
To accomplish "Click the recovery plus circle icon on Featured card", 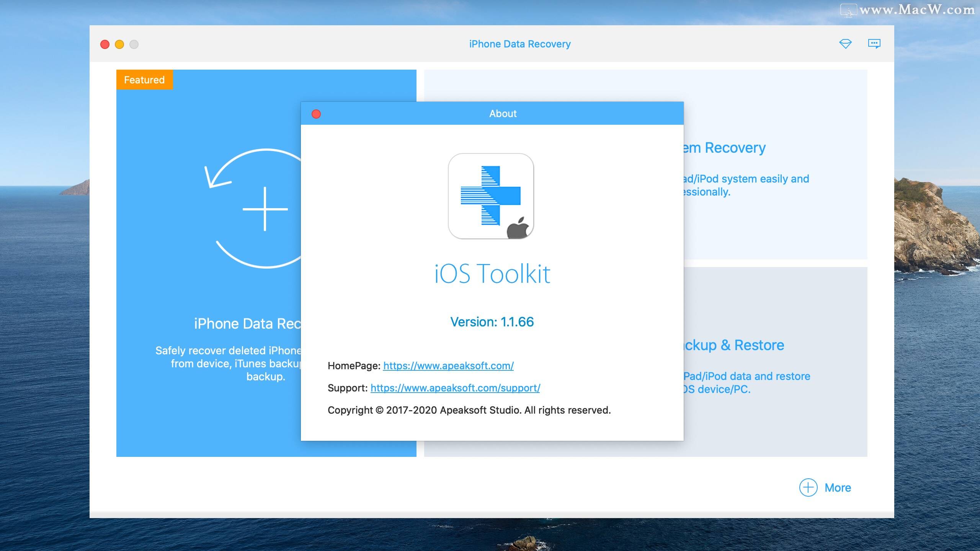I will [x=253, y=209].
